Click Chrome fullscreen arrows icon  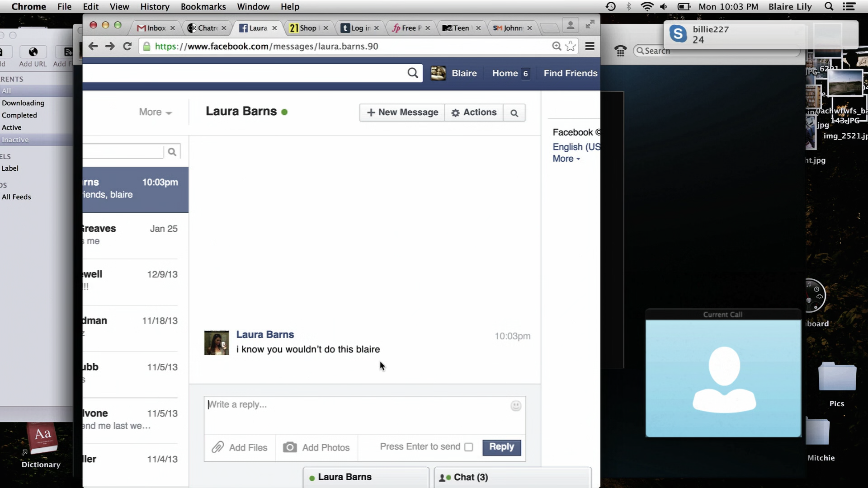[590, 24]
